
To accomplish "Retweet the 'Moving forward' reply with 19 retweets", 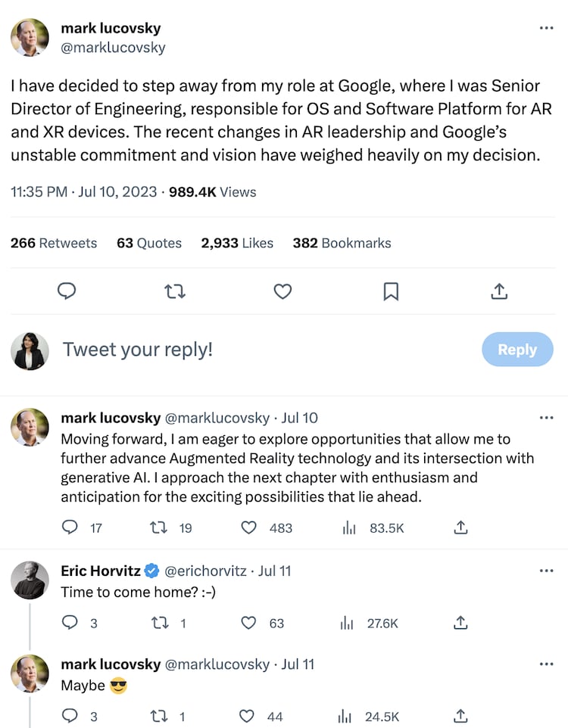I will click(x=159, y=527).
